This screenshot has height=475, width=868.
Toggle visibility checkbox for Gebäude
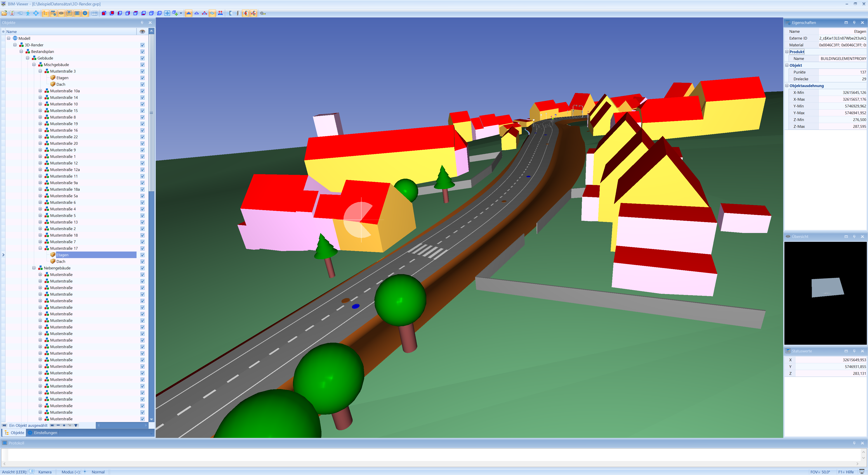point(143,58)
